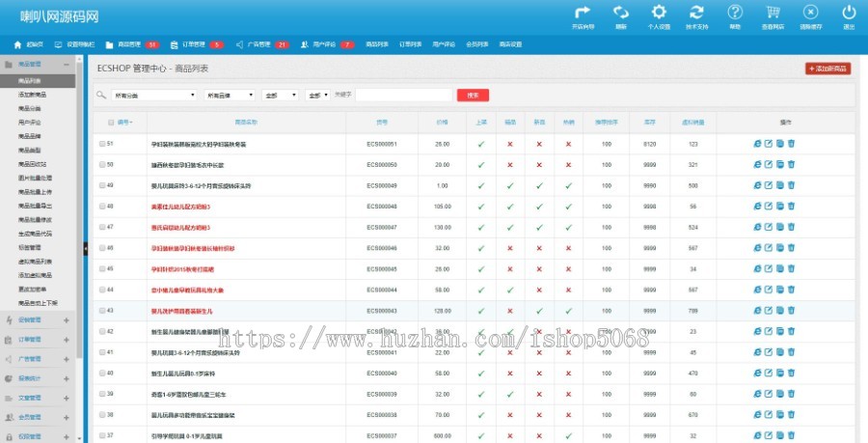The image size is (868, 443).
Task: Click trash icon in row ECS000048
Action: click(x=791, y=206)
